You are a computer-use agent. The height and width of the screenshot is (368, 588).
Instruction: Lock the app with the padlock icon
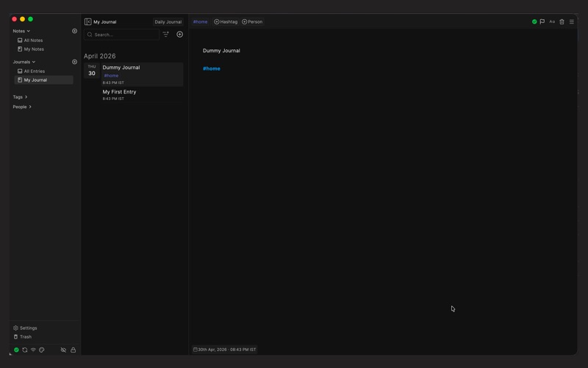pyautogui.click(x=73, y=350)
